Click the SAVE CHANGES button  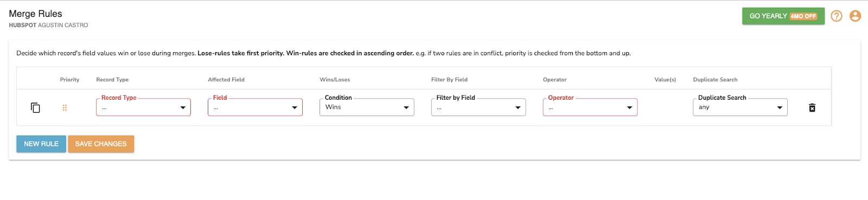101,144
